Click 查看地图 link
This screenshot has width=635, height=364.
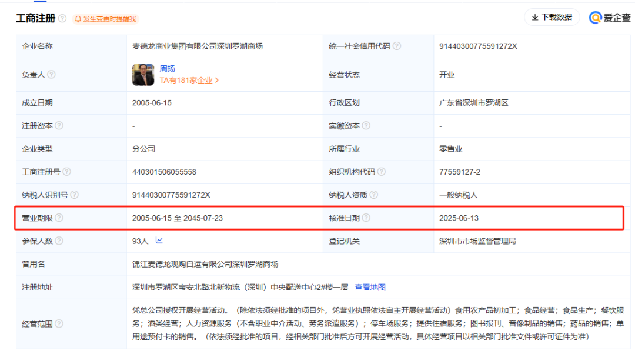(370, 287)
